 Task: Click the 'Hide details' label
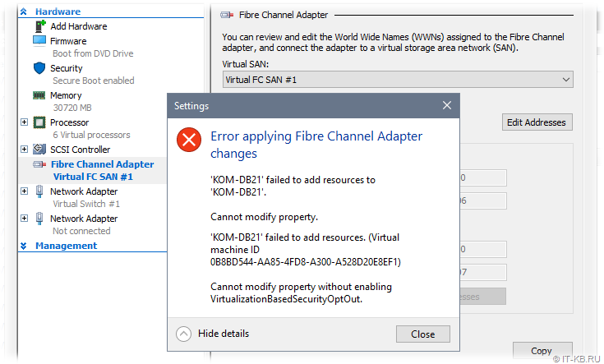(x=224, y=334)
